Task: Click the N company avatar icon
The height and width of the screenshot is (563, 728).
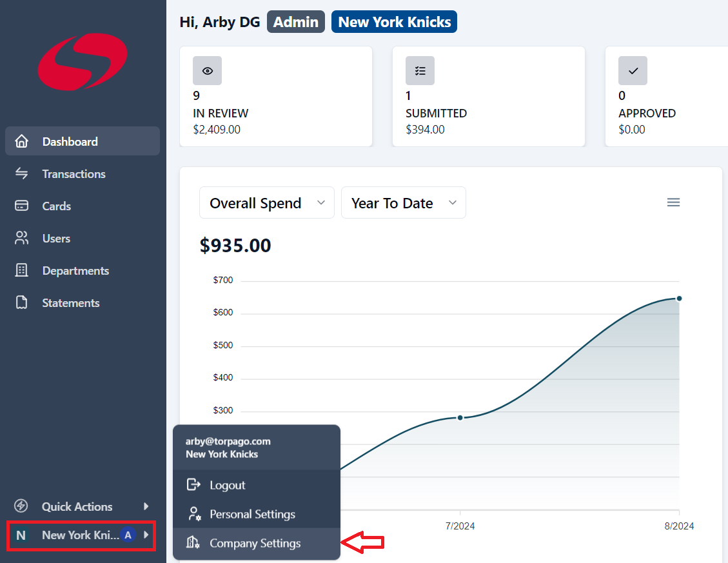Action: [21, 535]
